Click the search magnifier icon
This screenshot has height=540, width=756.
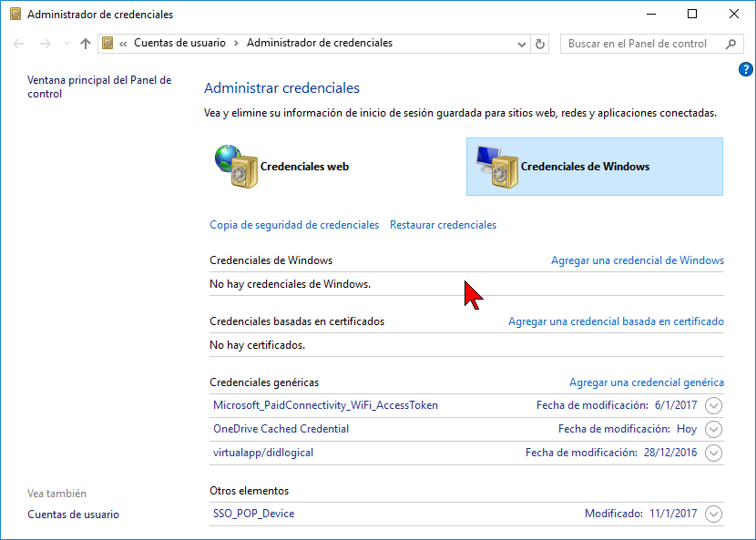[730, 44]
